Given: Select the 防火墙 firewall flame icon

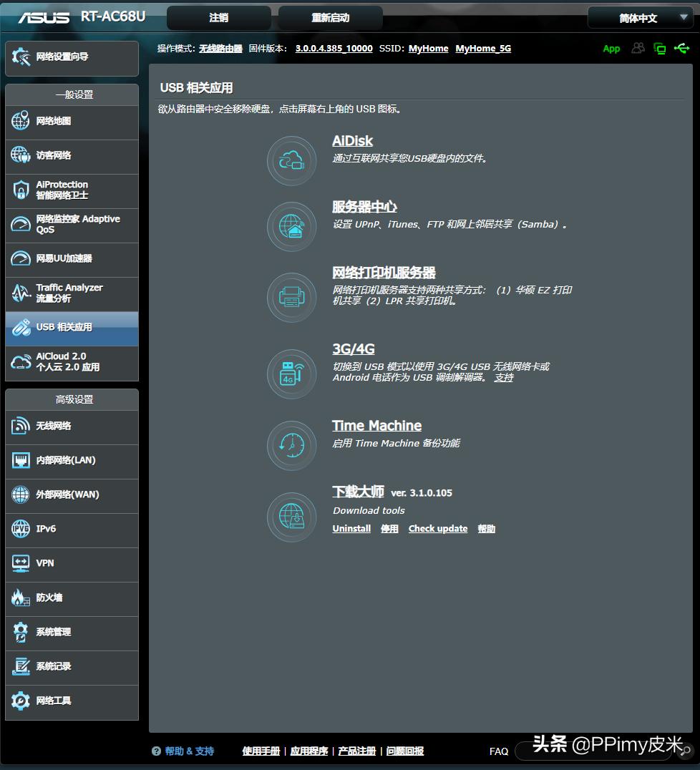Looking at the screenshot, I should click(21, 599).
